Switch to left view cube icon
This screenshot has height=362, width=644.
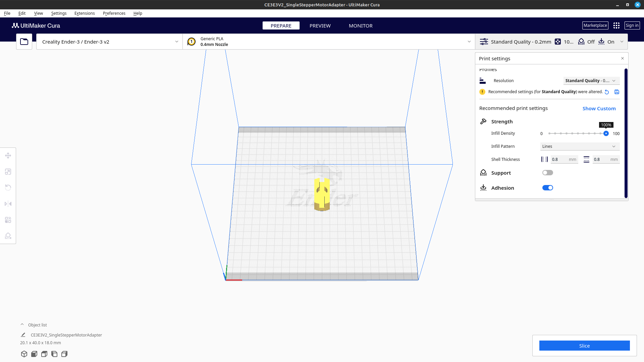coord(54,354)
